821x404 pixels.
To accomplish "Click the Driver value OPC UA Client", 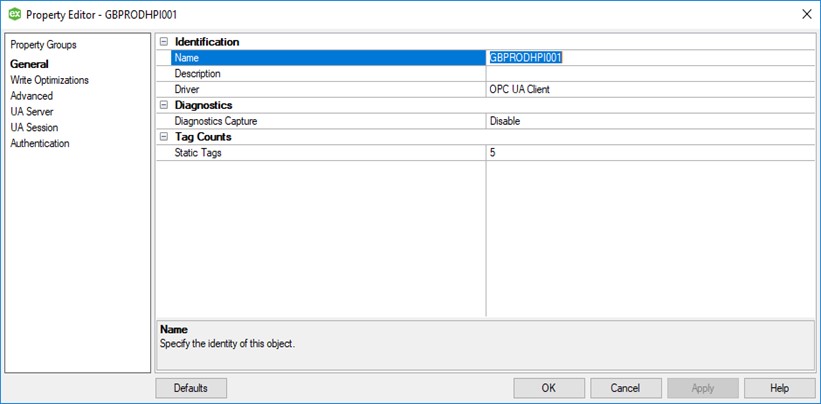I will pyautogui.click(x=650, y=89).
